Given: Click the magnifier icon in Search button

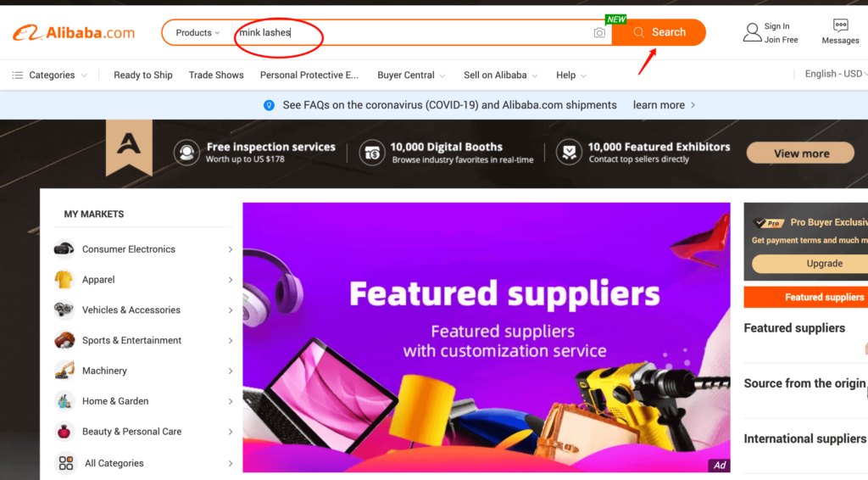Looking at the screenshot, I should point(639,32).
